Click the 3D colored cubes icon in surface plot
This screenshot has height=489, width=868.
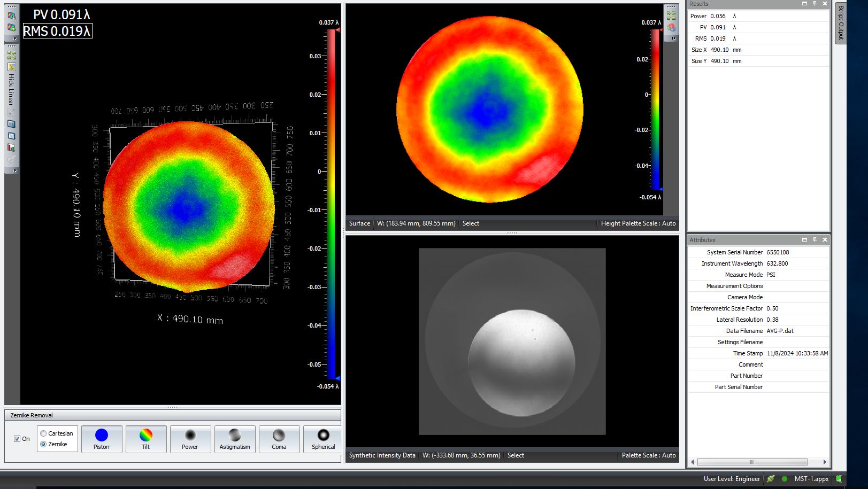coord(671,27)
